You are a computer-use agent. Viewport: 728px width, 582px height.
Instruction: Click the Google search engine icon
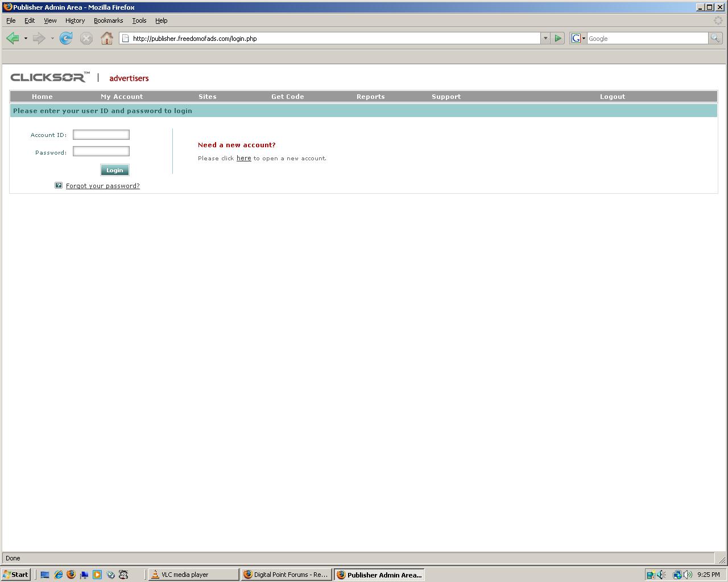click(x=576, y=38)
